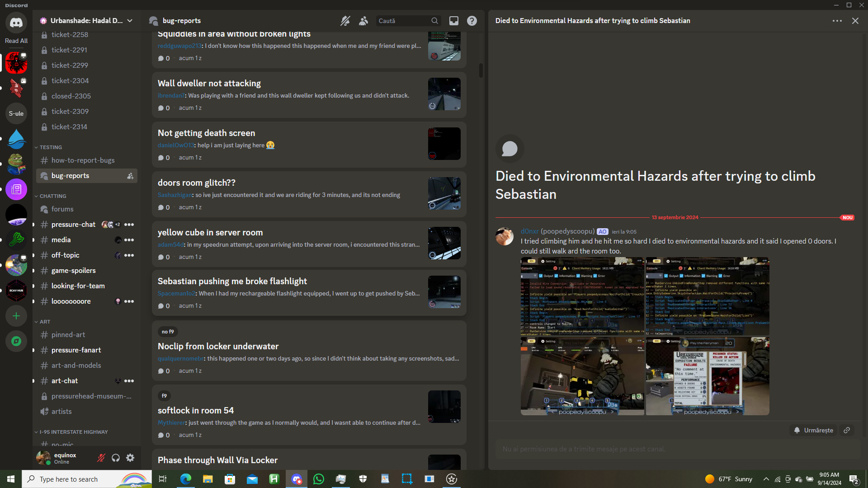868x488 pixels.
Task: Collapse the TESTING category
Action: (x=50, y=147)
